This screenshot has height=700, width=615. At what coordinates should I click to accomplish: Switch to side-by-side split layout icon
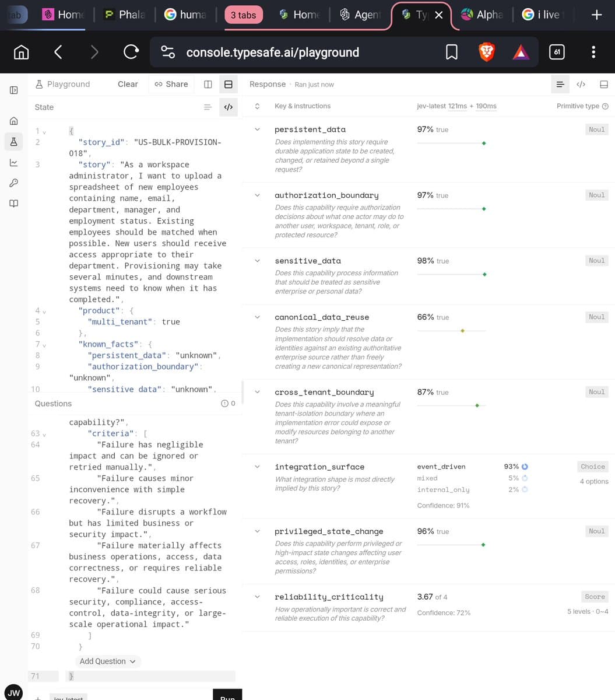point(208,84)
